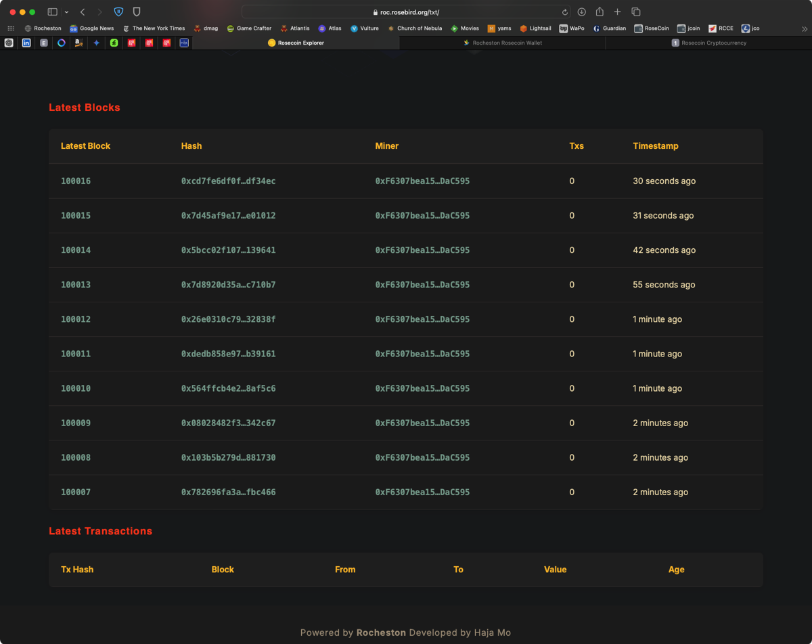
Task: Open the bookmarks grid icon
Action: click(11, 28)
